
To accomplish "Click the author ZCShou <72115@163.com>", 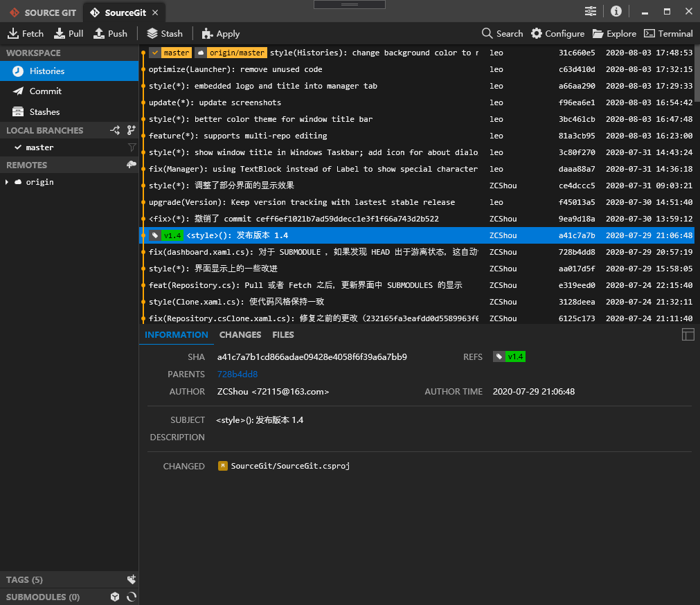I will 273,392.
